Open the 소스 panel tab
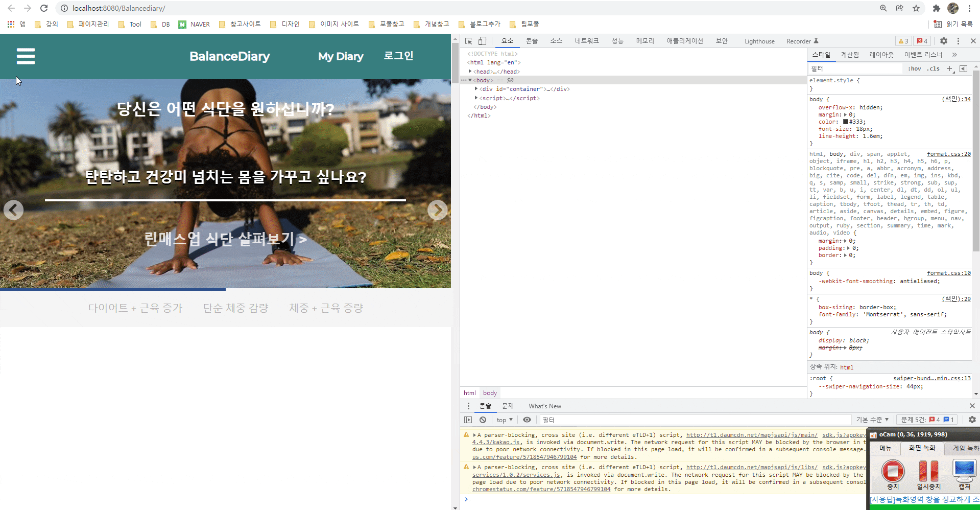980x510 pixels. pyautogui.click(x=556, y=41)
